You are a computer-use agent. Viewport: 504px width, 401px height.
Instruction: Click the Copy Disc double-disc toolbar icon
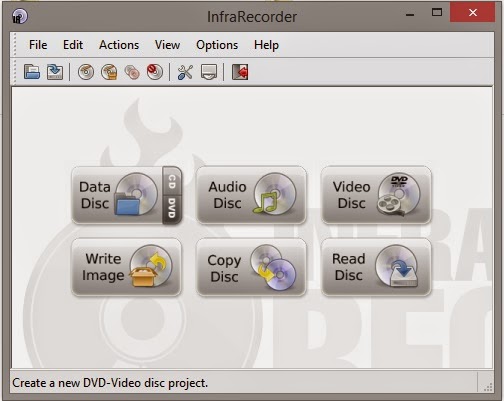(132, 72)
